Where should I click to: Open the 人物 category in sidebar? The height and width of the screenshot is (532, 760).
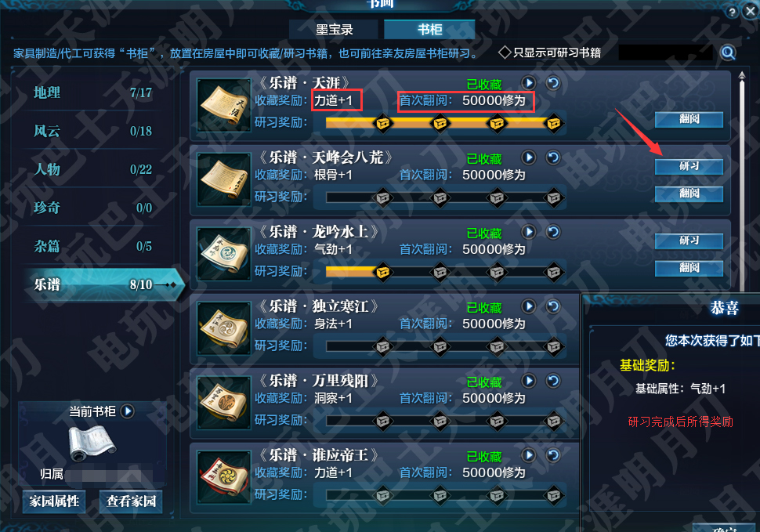click(x=93, y=169)
